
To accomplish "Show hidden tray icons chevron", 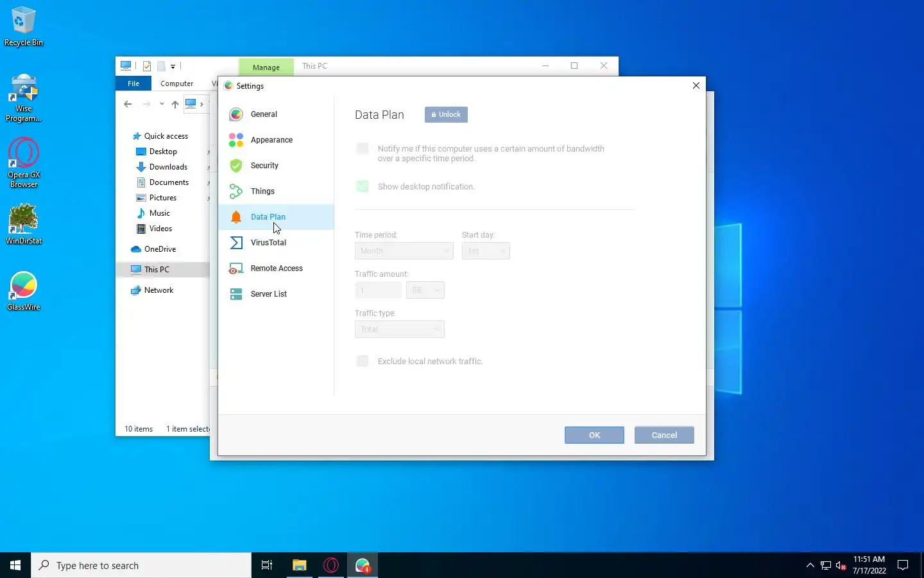I will (810, 566).
